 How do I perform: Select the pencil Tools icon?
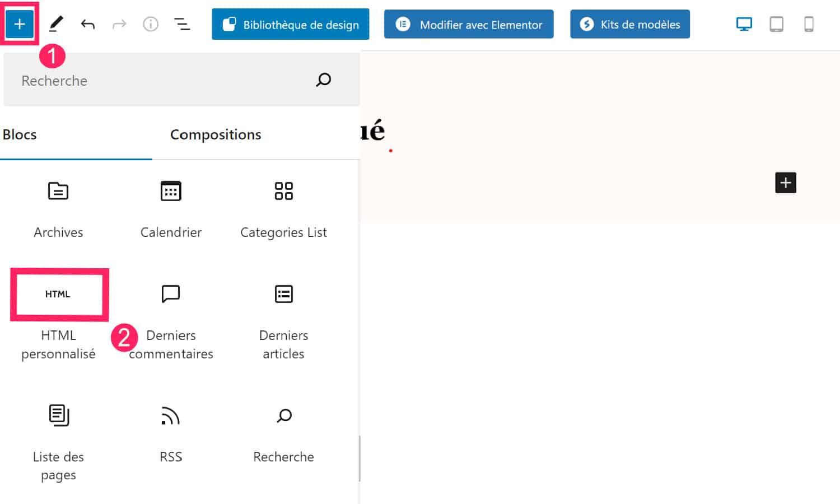(56, 24)
